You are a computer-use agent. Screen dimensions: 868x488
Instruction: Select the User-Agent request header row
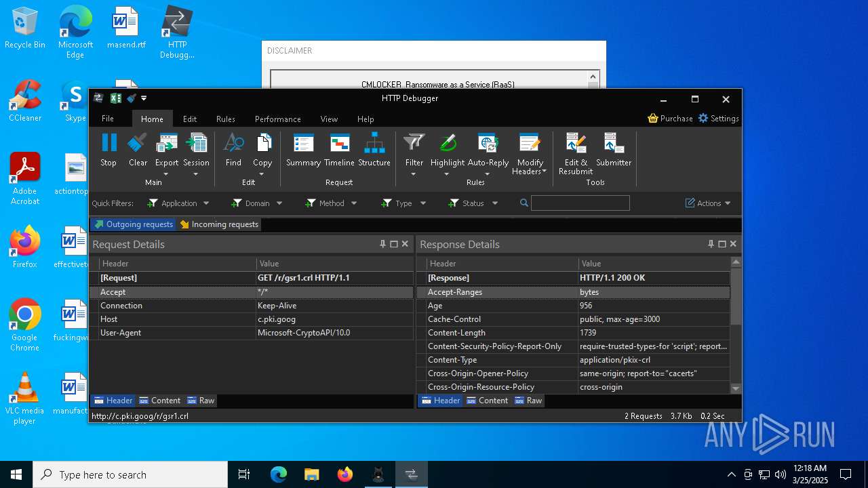coord(252,333)
